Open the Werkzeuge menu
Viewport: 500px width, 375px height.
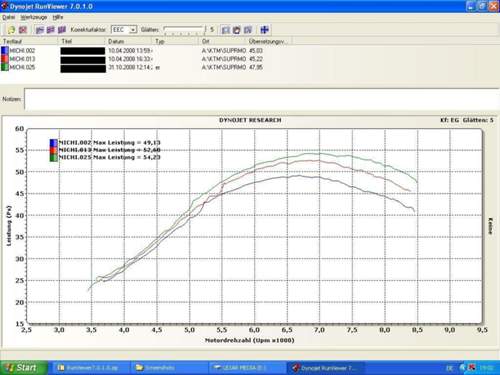(34, 17)
